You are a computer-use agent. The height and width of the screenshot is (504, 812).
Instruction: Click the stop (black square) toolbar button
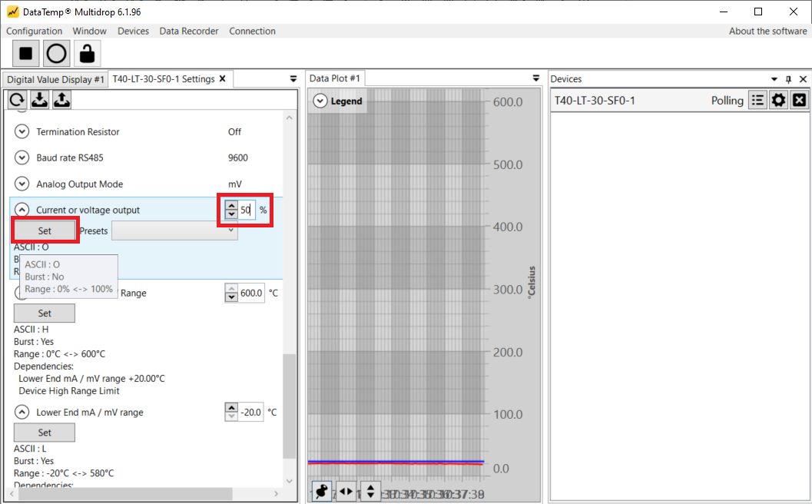pyautogui.click(x=26, y=53)
